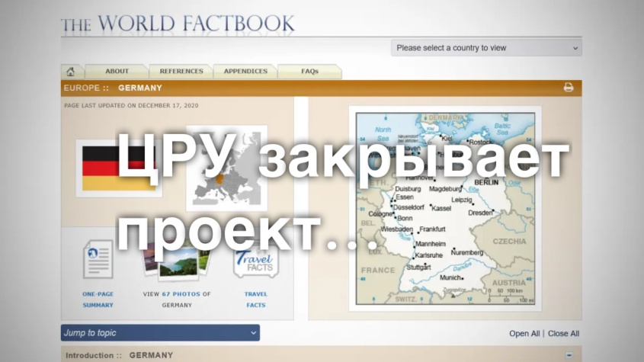The width and height of the screenshot is (644, 362).
Task: Switch to the ABOUT tab
Action: 117,71
